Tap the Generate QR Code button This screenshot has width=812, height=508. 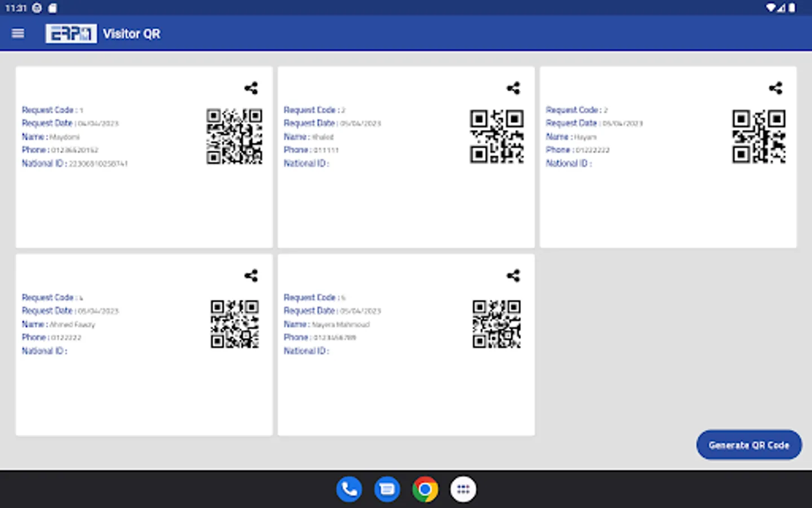(749, 445)
